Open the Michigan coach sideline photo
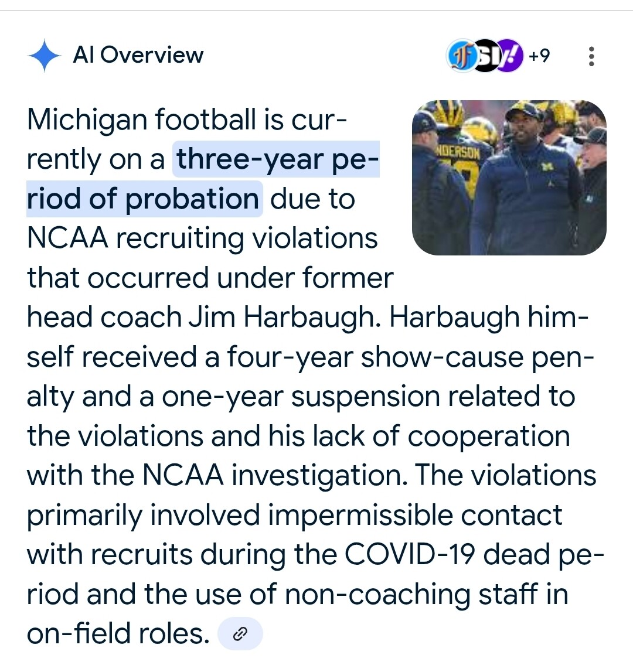This screenshot has height=672, width=633. [x=509, y=178]
